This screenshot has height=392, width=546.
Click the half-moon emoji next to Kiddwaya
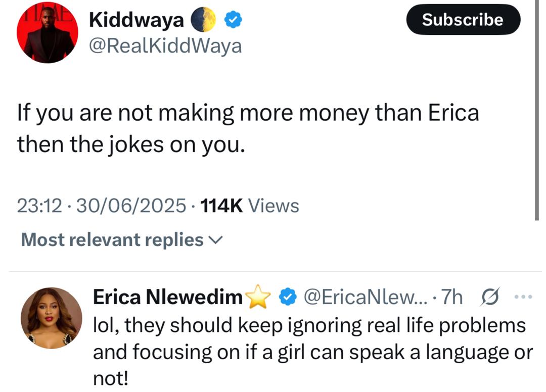[x=203, y=20]
